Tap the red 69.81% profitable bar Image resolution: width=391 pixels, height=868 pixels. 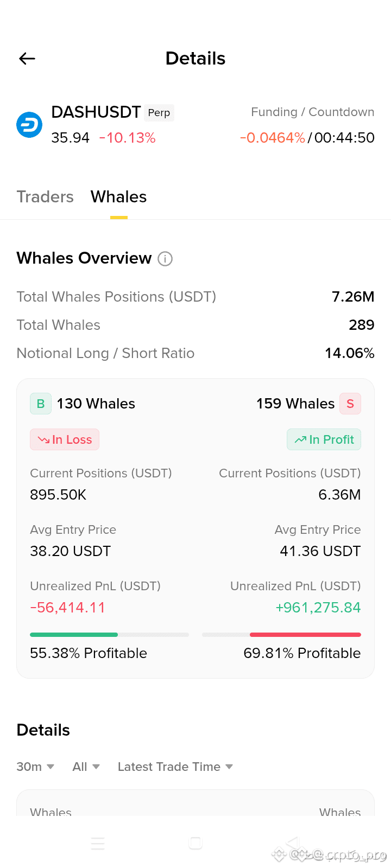(305, 635)
